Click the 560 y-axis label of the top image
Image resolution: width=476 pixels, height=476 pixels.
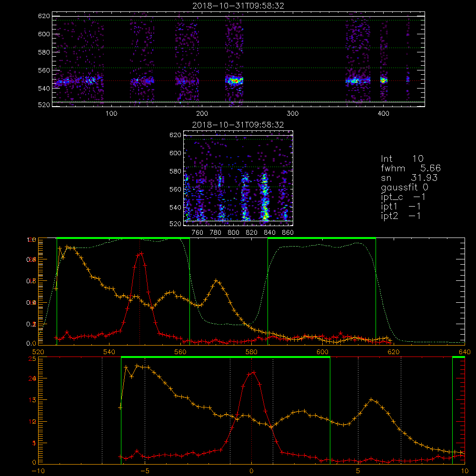pos(44,70)
